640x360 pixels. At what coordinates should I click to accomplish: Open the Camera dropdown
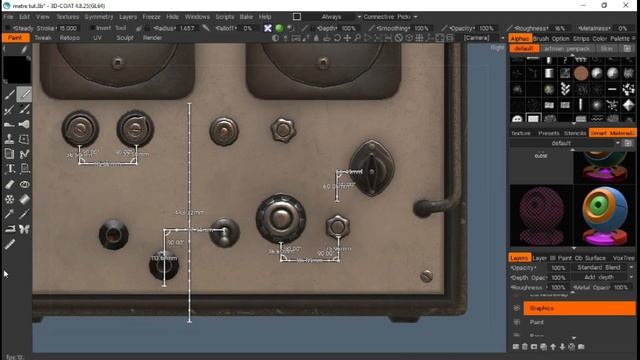(x=483, y=38)
